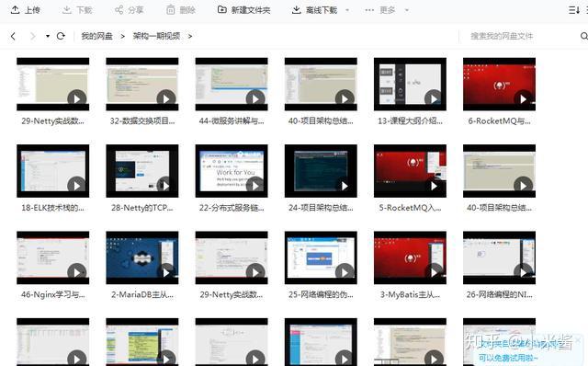Click the 可以免费试用啦~ popup link
Image resolution: width=588 pixels, height=366 pixels.
point(508,358)
